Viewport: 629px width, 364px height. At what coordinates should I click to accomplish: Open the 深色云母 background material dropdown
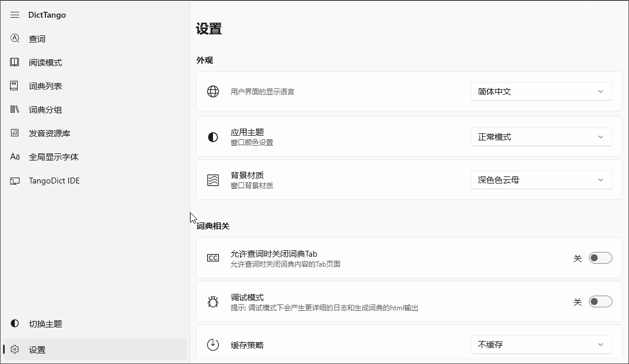coord(541,180)
